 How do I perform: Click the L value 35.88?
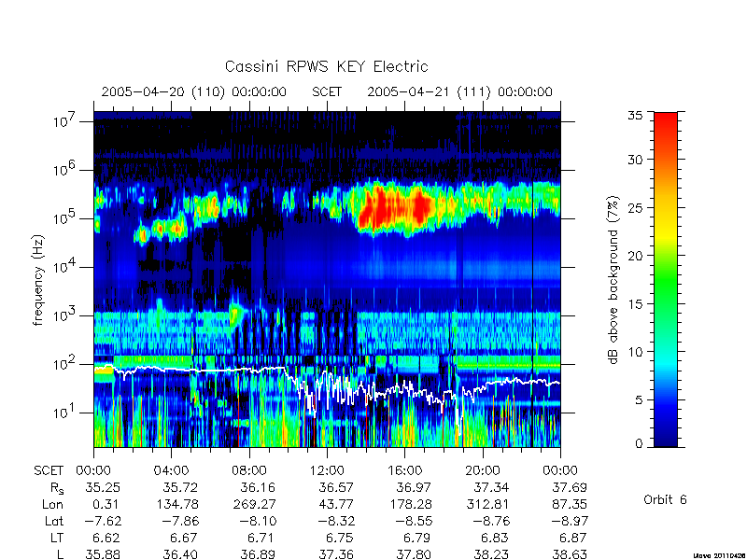tap(103, 554)
